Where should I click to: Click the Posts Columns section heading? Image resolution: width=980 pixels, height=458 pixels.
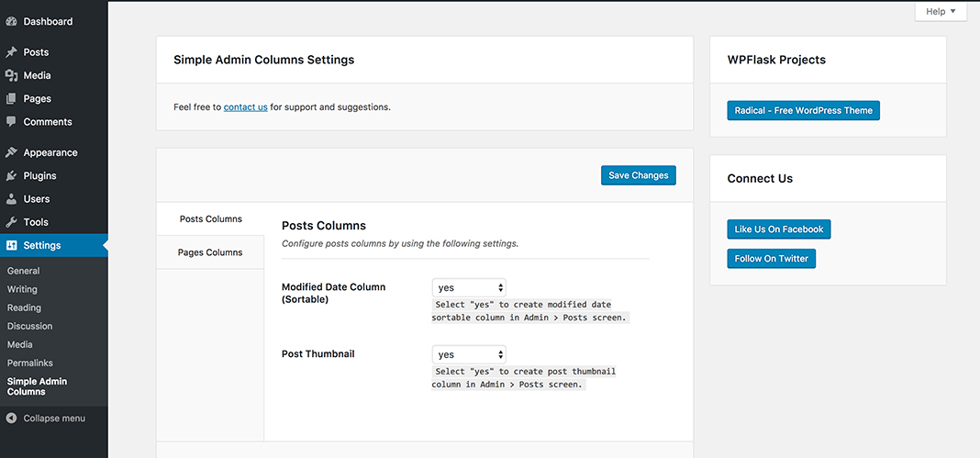(324, 226)
